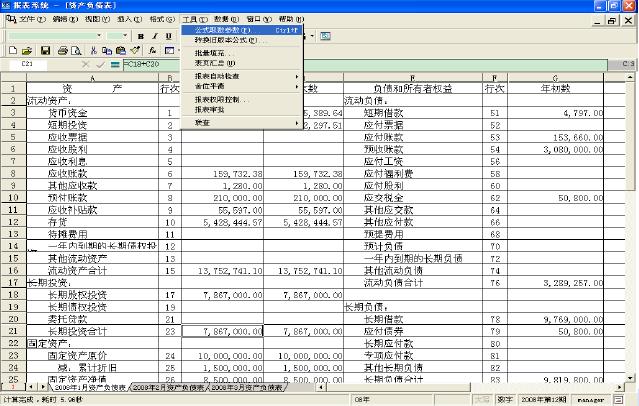Click the formula input showing =C18+C20

tap(365, 64)
